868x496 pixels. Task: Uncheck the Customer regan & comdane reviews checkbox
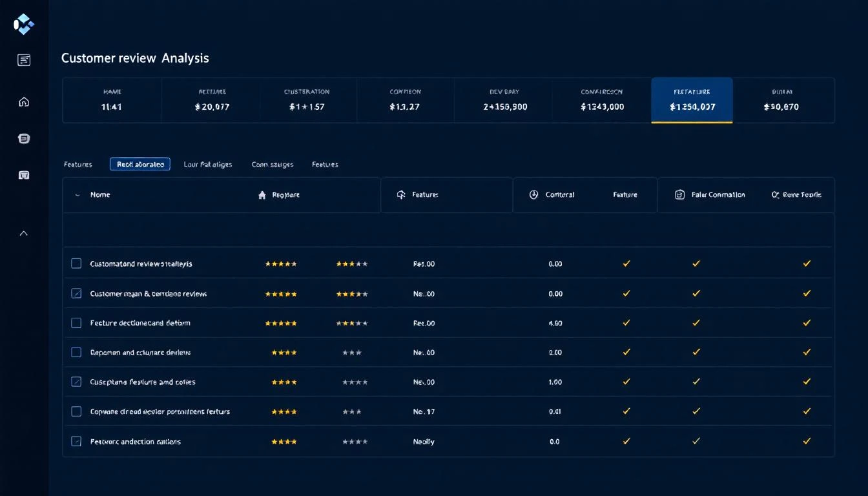click(x=76, y=293)
